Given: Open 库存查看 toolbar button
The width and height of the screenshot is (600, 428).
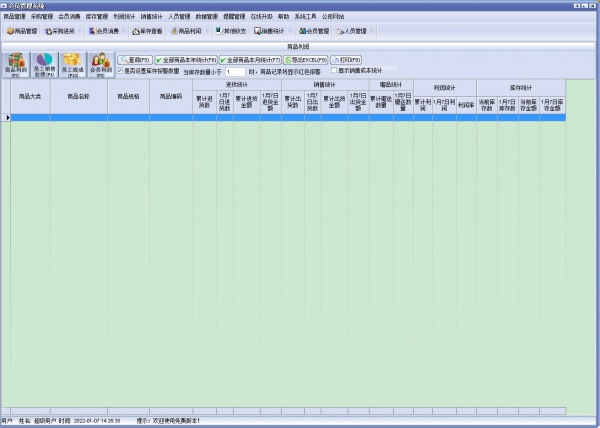Looking at the screenshot, I should click(146, 32).
